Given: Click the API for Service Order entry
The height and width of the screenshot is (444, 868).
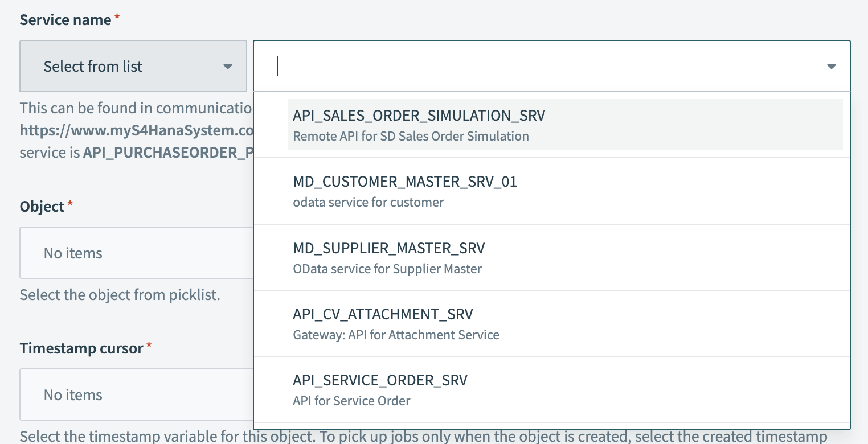Looking at the screenshot, I should coord(351,401).
